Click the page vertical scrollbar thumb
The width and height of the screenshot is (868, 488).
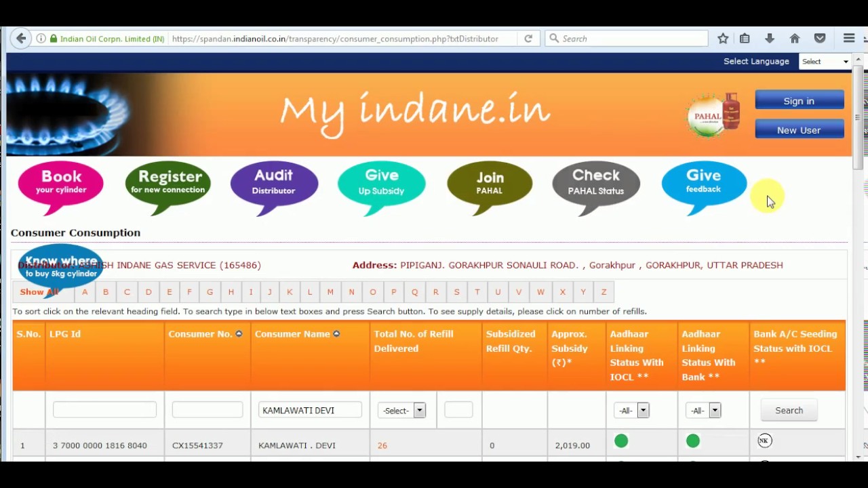click(x=858, y=117)
